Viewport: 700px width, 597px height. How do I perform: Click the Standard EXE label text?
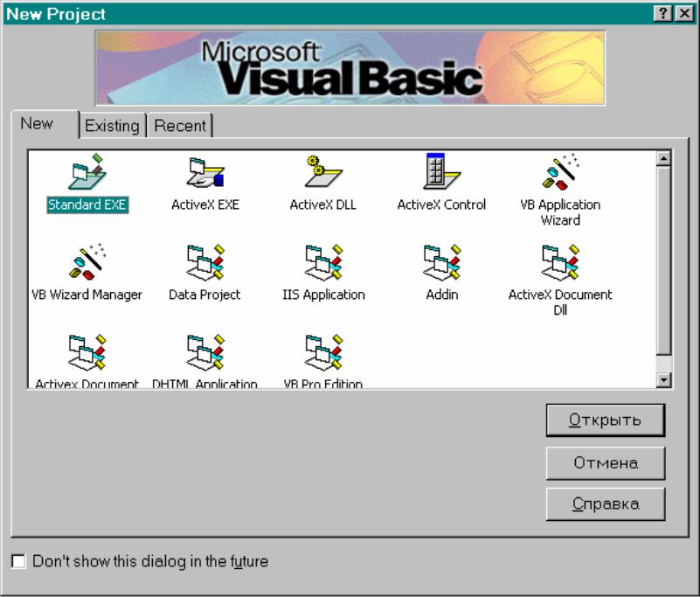(x=87, y=205)
